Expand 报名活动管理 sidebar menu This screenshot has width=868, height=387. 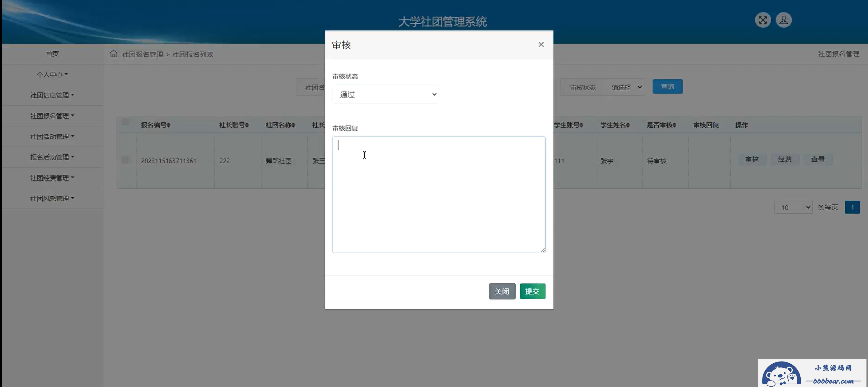[x=52, y=157]
